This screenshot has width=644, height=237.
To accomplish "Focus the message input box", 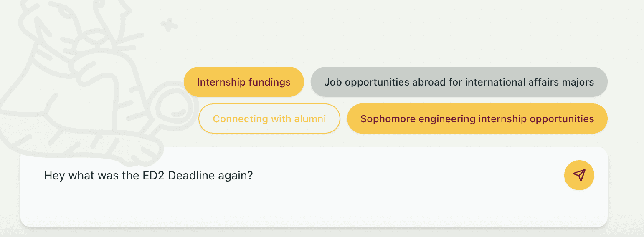I will pos(292,200).
